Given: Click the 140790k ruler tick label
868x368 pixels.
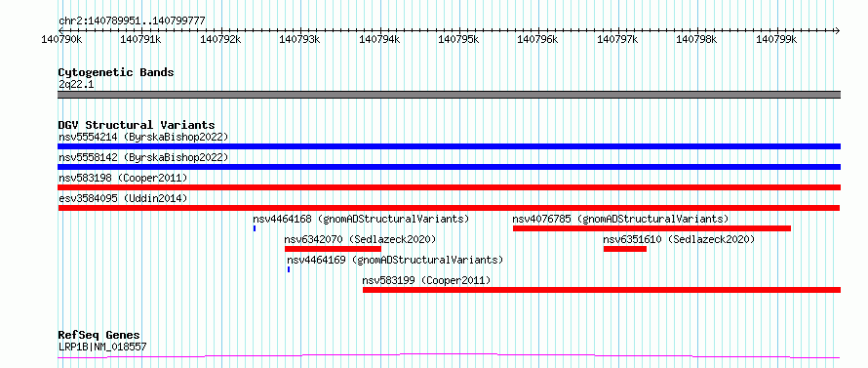Looking at the screenshot, I should tap(62, 39).
